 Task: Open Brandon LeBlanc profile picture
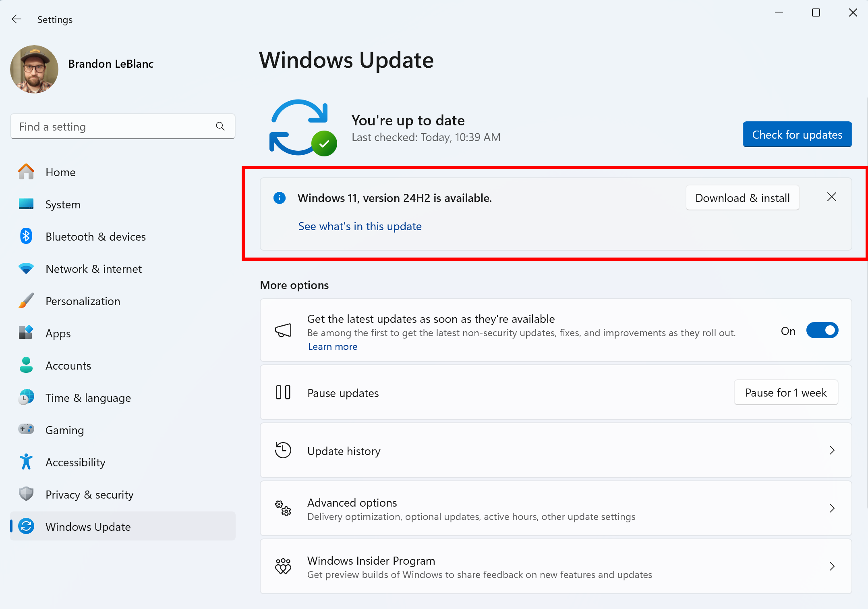click(34, 69)
